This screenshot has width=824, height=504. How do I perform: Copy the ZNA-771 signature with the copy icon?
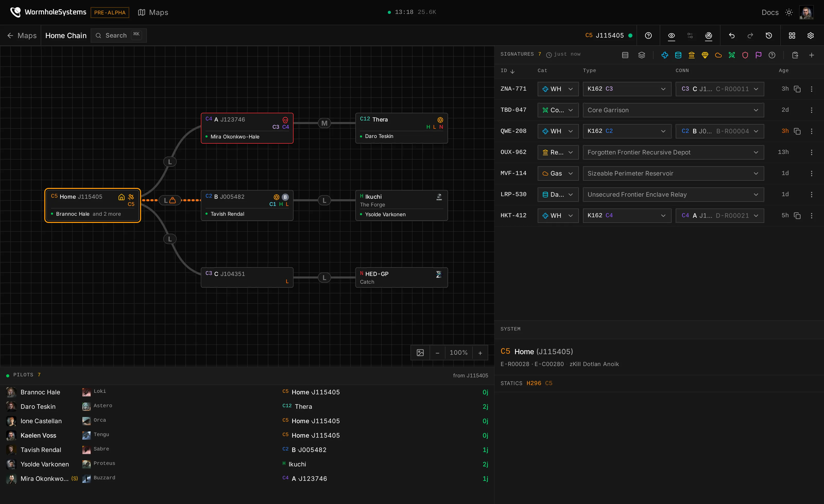(x=797, y=89)
